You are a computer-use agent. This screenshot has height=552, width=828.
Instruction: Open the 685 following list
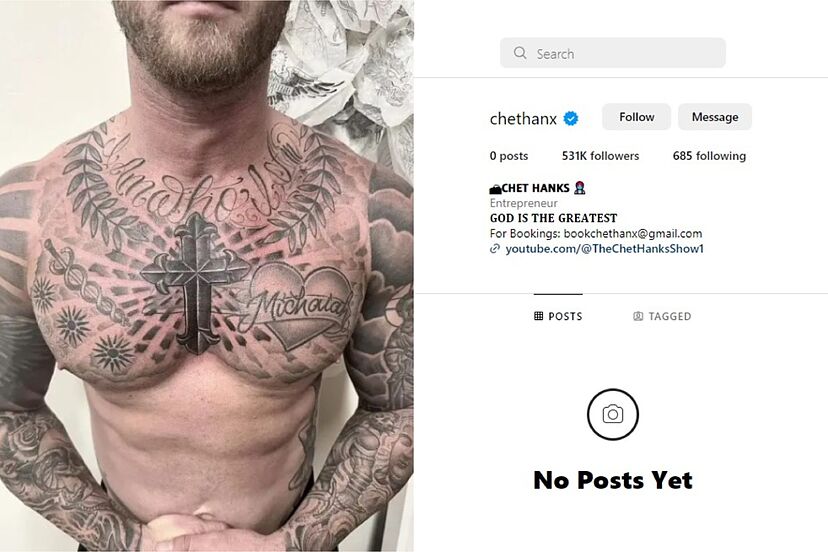coord(709,156)
